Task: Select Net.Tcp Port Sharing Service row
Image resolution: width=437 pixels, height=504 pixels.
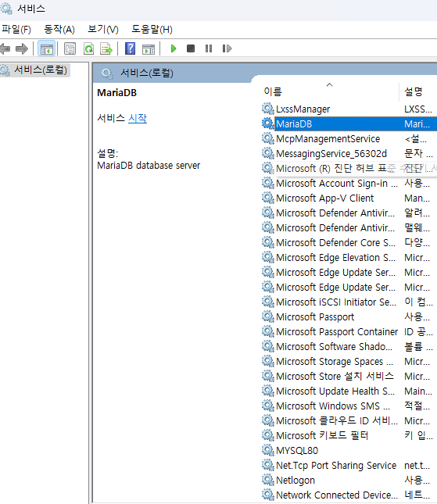Action: (349, 465)
